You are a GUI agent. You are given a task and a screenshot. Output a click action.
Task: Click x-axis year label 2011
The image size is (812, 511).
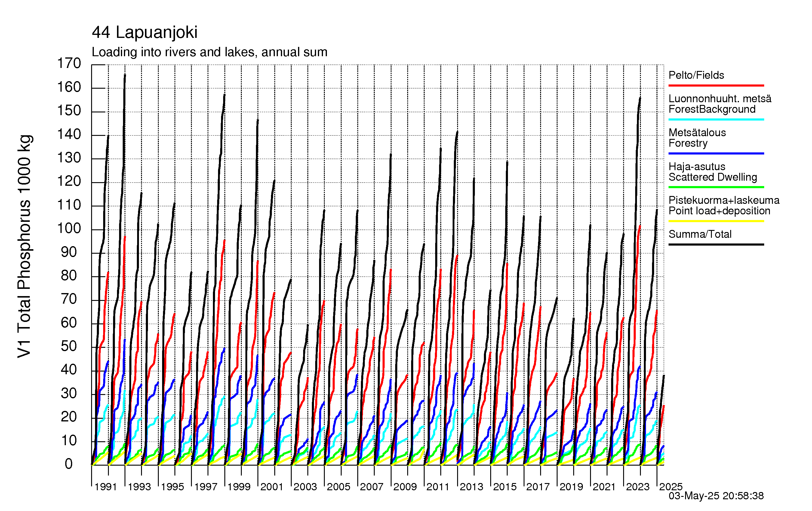438,487
